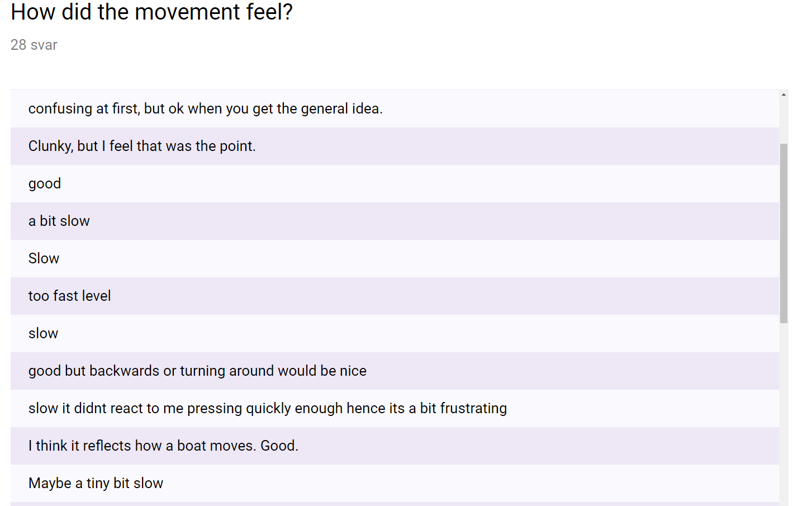Select the "slow it didnt react" response

click(x=267, y=408)
